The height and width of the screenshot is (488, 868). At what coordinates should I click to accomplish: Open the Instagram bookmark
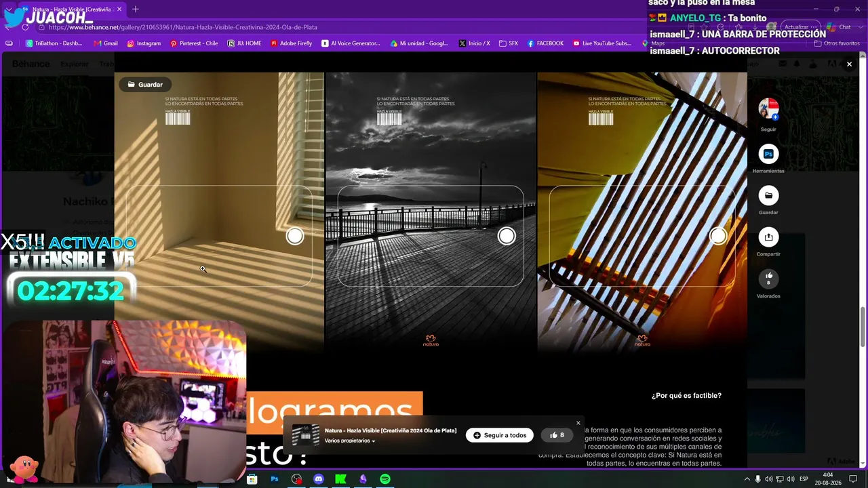coord(144,43)
